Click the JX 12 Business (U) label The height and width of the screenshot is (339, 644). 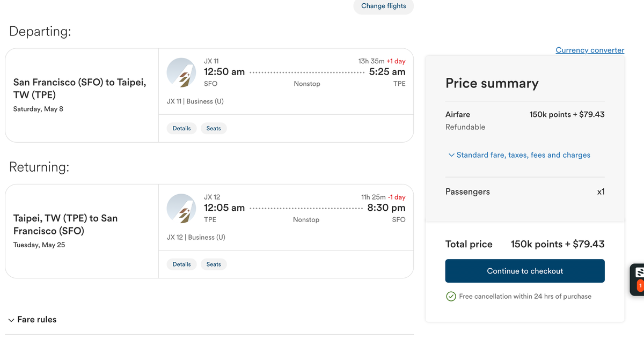tap(196, 237)
